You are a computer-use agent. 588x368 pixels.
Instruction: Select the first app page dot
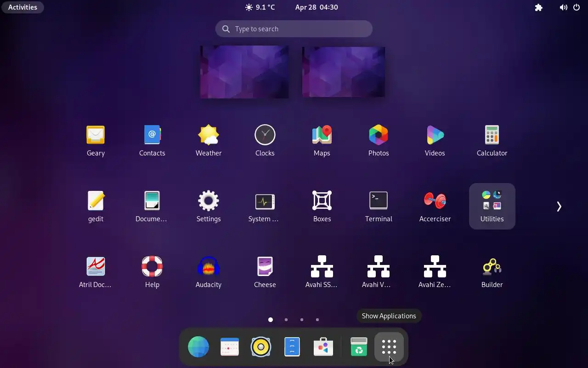pyautogui.click(x=271, y=320)
